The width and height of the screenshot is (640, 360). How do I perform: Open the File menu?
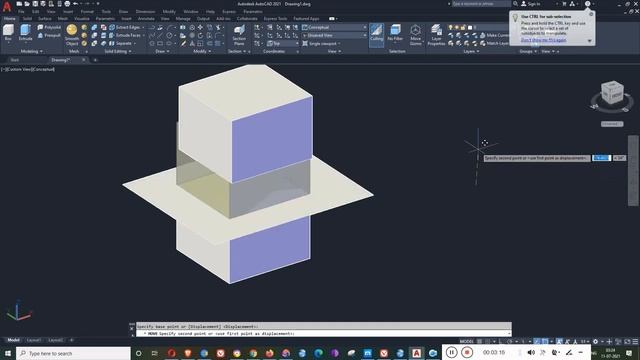click(x=21, y=12)
